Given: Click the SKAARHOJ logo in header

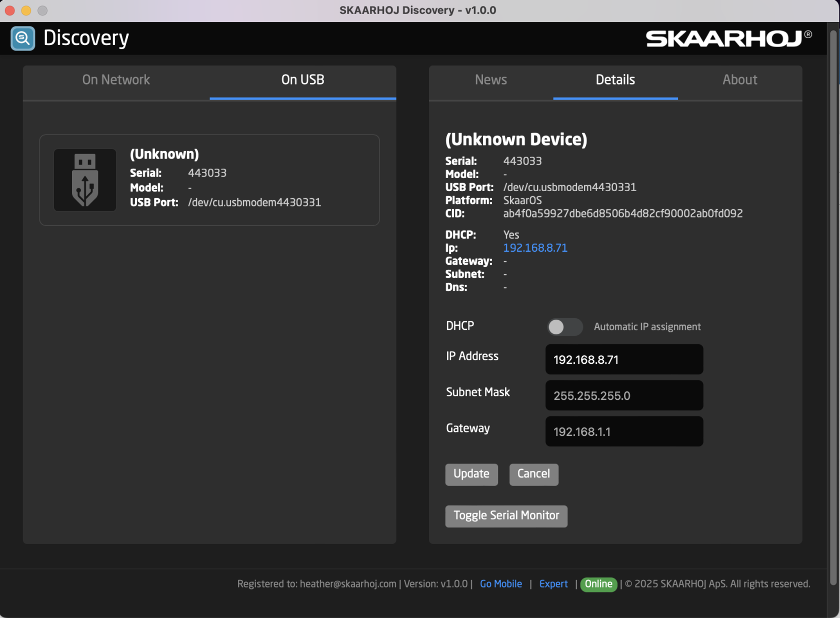Looking at the screenshot, I should click(x=728, y=39).
